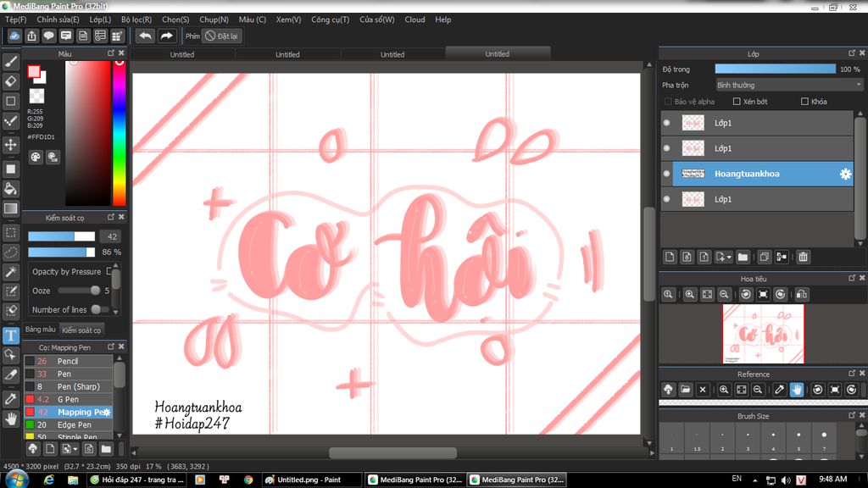Select the Bucket fill tool

(x=10, y=189)
